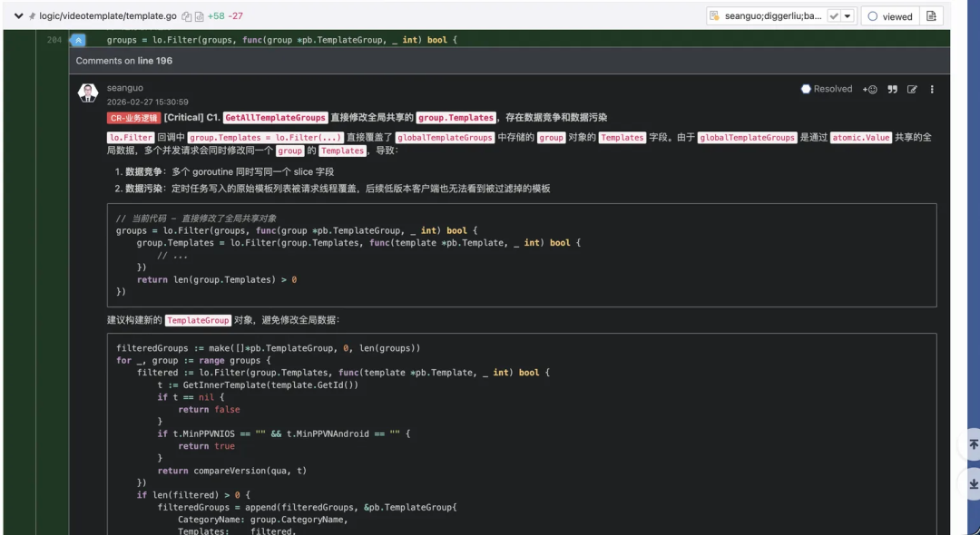
Task: Edit seanguo's review comment
Action: 913,89
